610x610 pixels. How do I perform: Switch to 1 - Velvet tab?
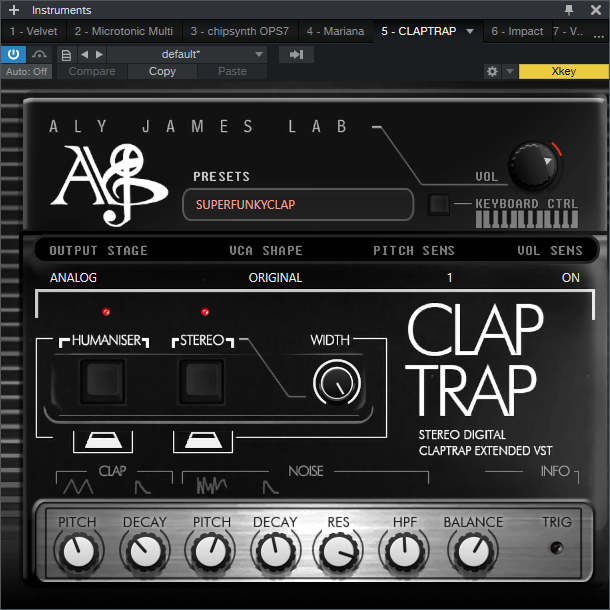point(34,31)
